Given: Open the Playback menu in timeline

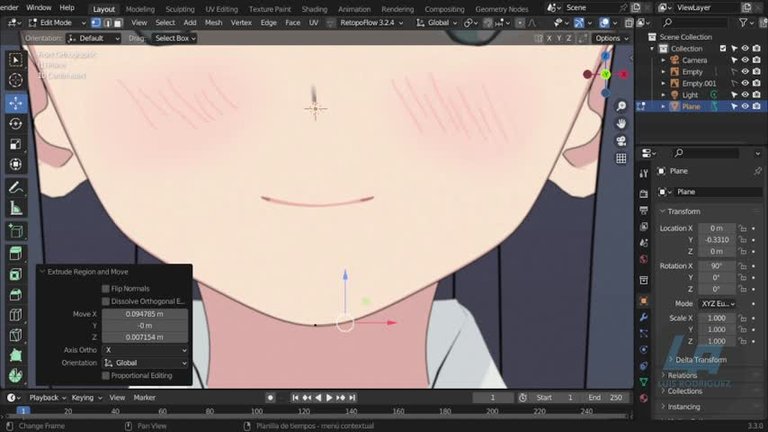Looking at the screenshot, I should click(x=47, y=398).
